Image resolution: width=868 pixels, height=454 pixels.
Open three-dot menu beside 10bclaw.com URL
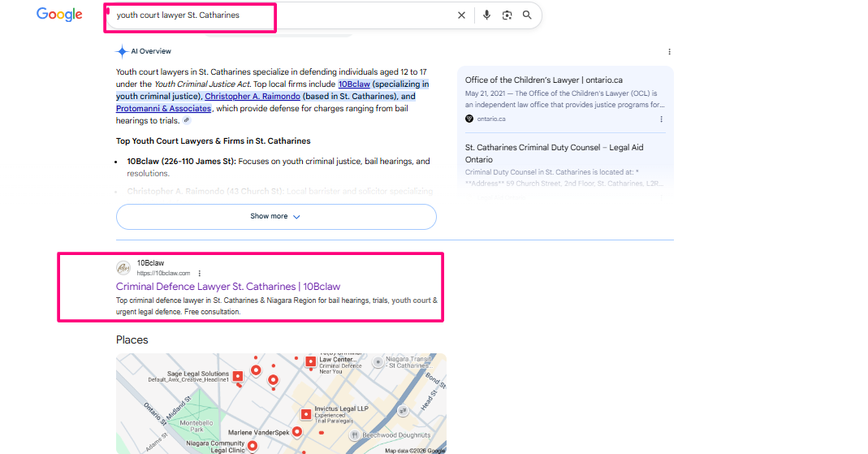[x=199, y=273]
